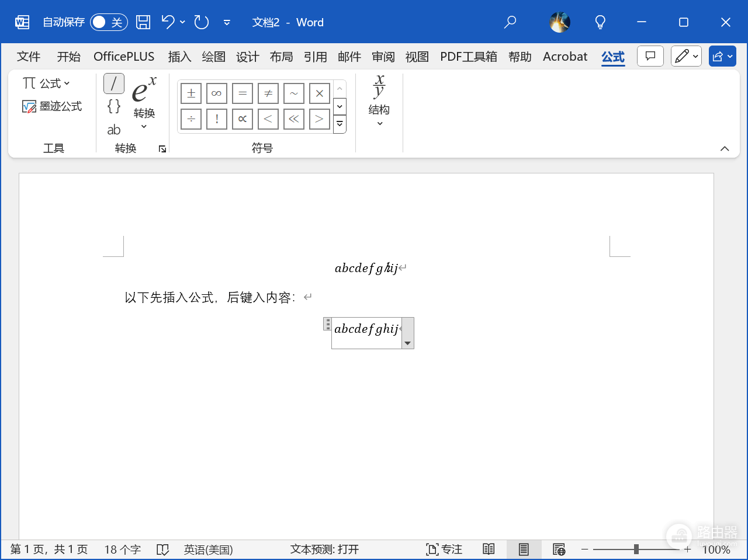Open the OfficePLUS tab
Screen dimensions: 748x560
pyautogui.click(x=124, y=57)
